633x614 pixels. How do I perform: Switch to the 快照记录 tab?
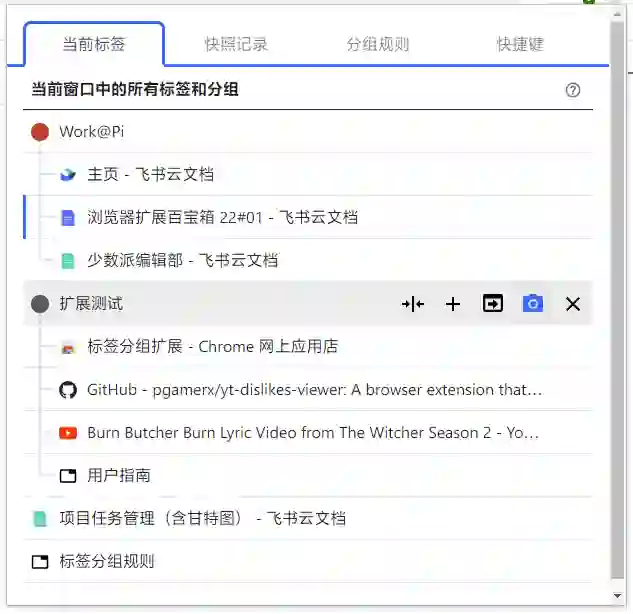point(236,44)
